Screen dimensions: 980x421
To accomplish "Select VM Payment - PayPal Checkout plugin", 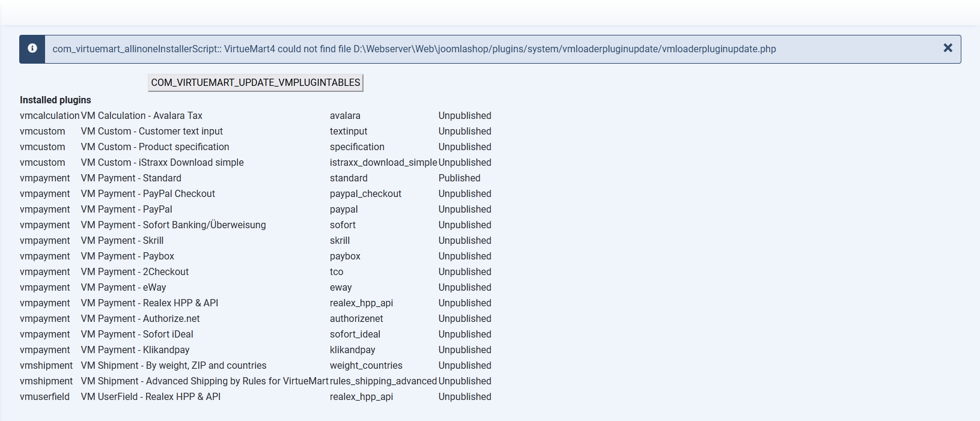I will point(148,194).
